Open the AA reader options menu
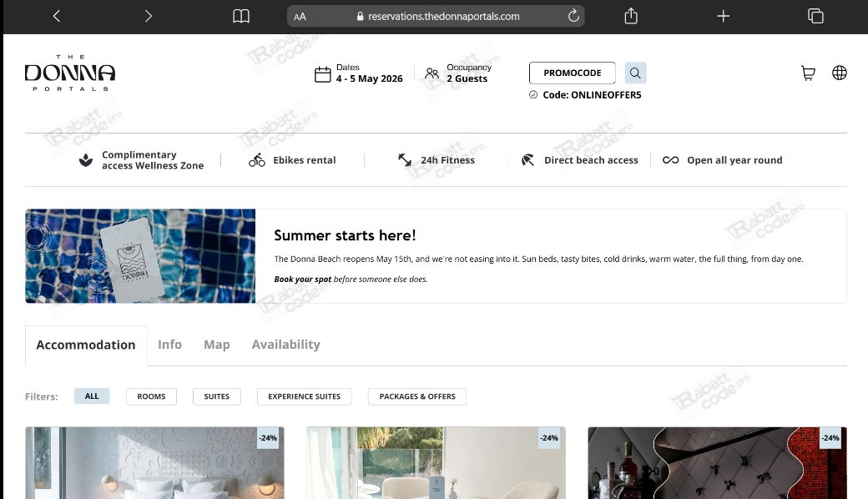 point(300,16)
